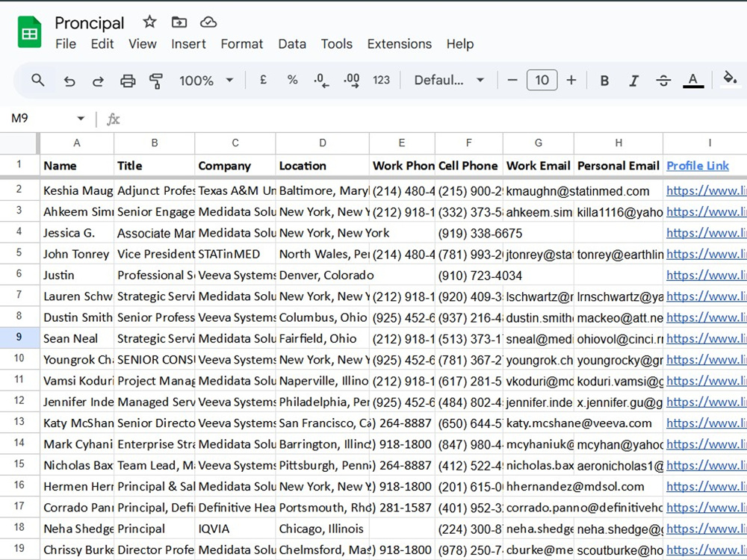Select the Chicago, Illinois cell
The height and width of the screenshot is (560, 747).
[323, 529]
